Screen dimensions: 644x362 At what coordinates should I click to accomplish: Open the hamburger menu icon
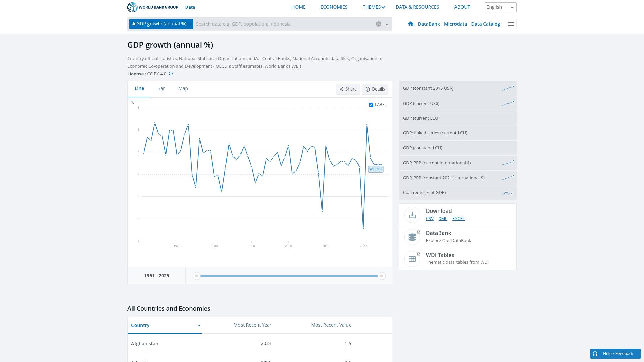[511, 24]
